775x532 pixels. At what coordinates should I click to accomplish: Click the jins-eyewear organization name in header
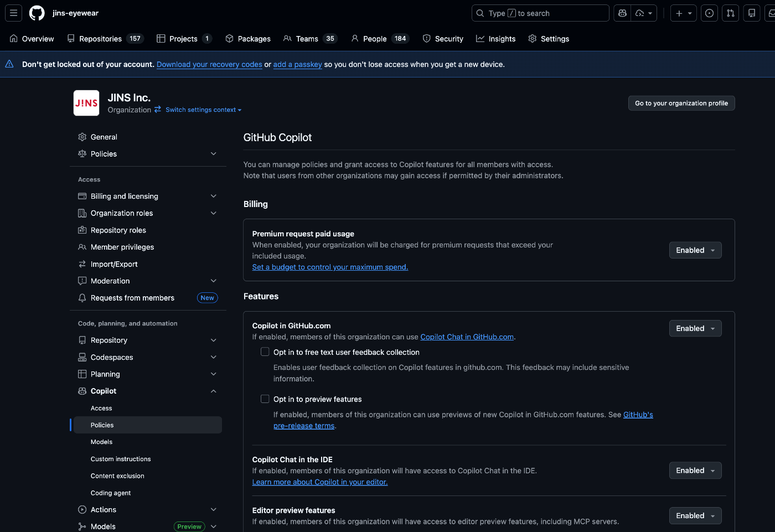pos(75,13)
